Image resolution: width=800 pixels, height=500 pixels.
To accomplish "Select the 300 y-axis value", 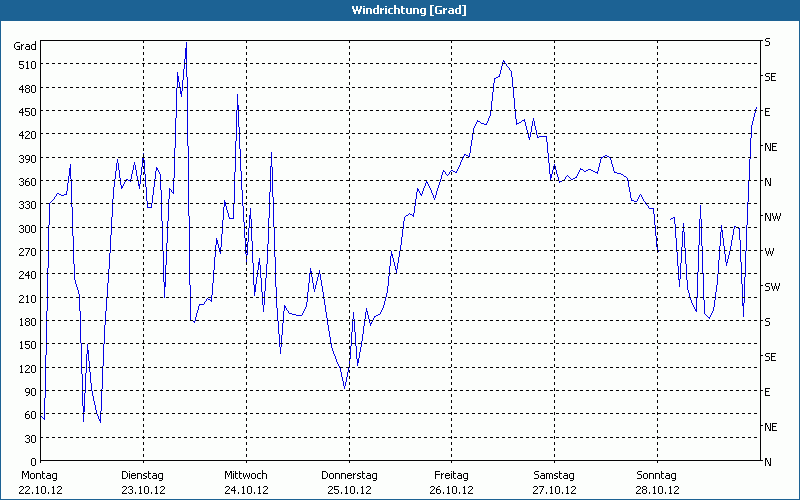I will [x=28, y=229].
